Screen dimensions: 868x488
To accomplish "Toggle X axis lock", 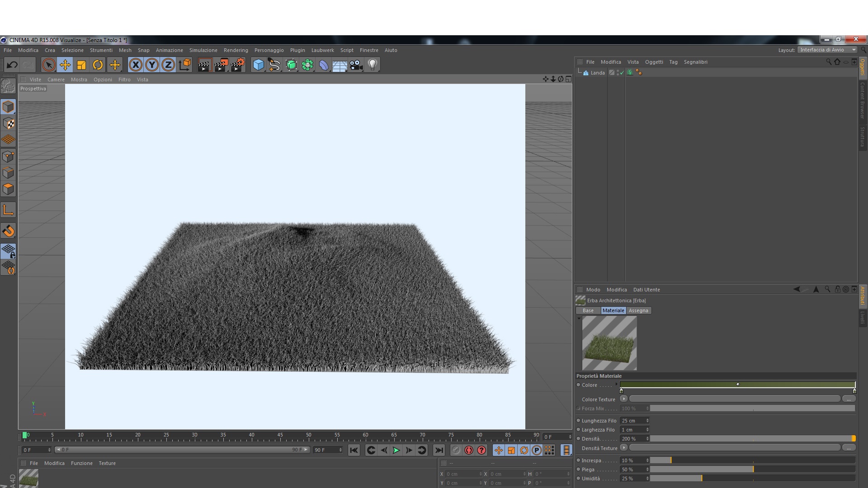I will (x=135, y=65).
